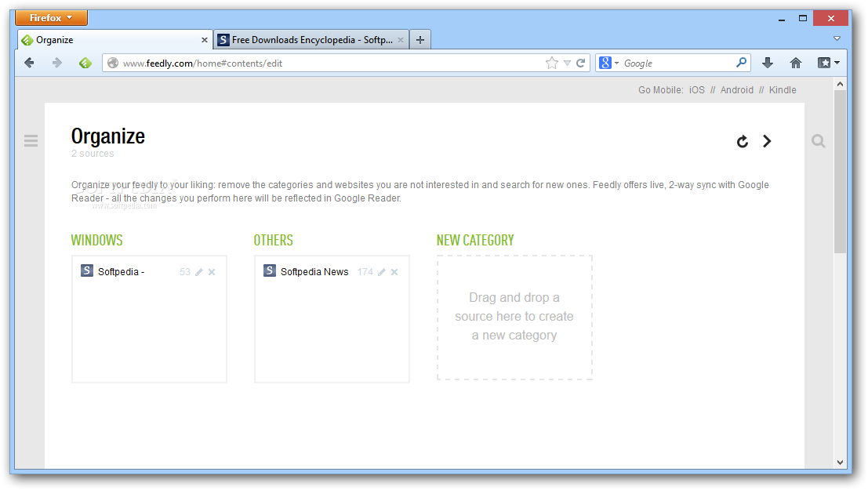
Task: Select the OTHERS category heading
Action: (274, 240)
